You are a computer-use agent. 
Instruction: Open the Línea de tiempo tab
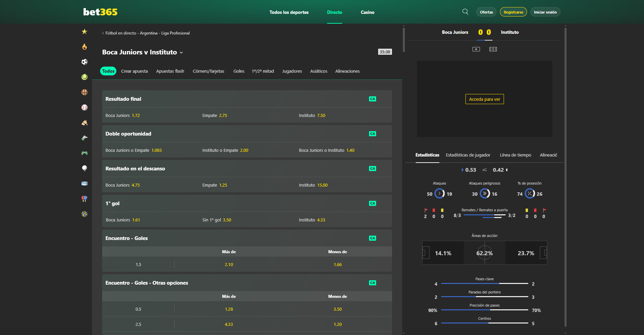click(x=515, y=155)
